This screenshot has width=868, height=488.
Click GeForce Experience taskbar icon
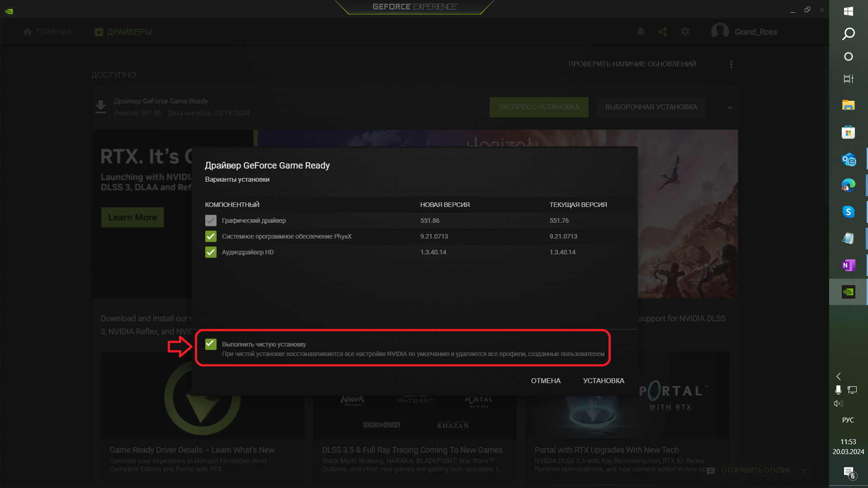point(849,292)
